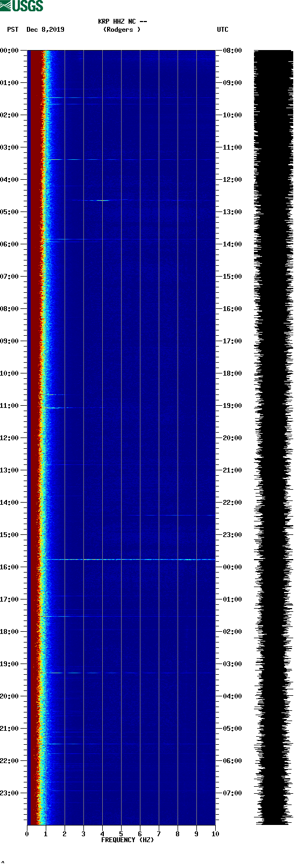Click the 19:00 UTC time label
The width and height of the screenshot is (297, 868).
click(x=232, y=406)
